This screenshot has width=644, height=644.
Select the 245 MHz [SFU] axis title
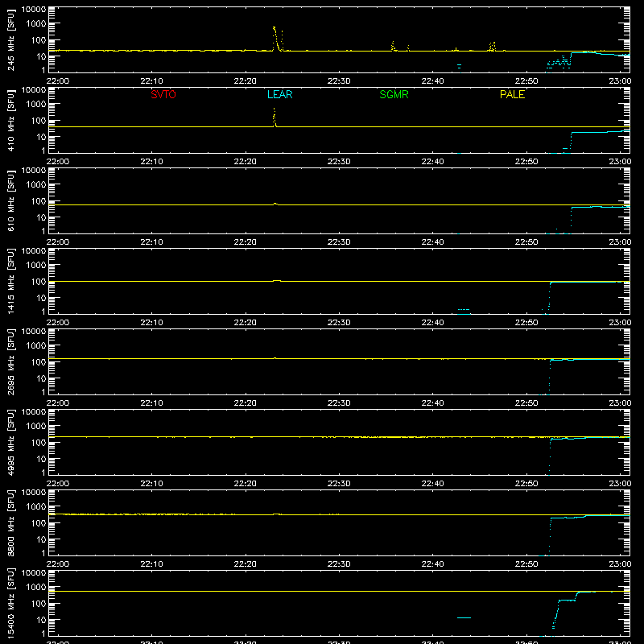(x=10, y=40)
